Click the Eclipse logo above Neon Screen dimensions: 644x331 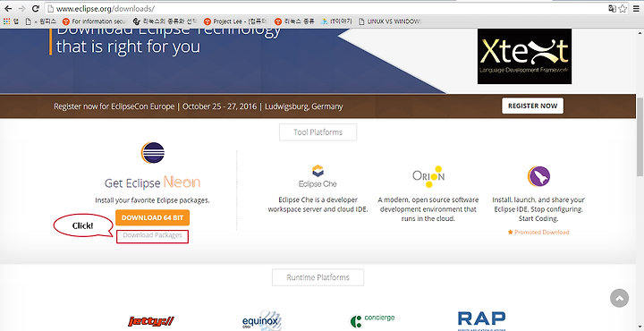(x=153, y=153)
